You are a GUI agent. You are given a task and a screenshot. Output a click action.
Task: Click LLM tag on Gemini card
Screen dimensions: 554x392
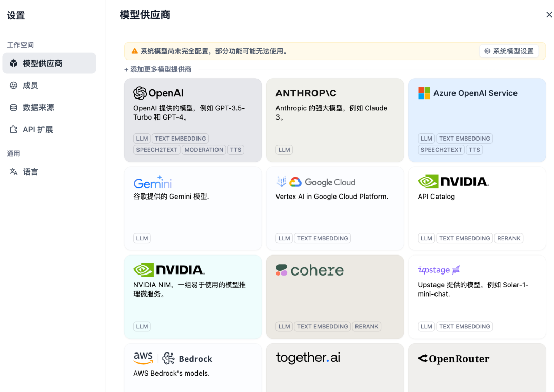point(142,238)
